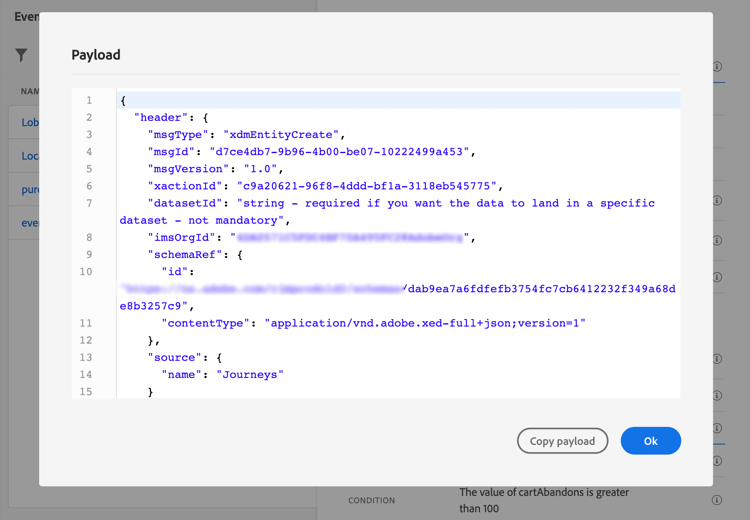The image size is (750, 520).
Task: Click line number 10 in the gutter
Action: pos(86,272)
